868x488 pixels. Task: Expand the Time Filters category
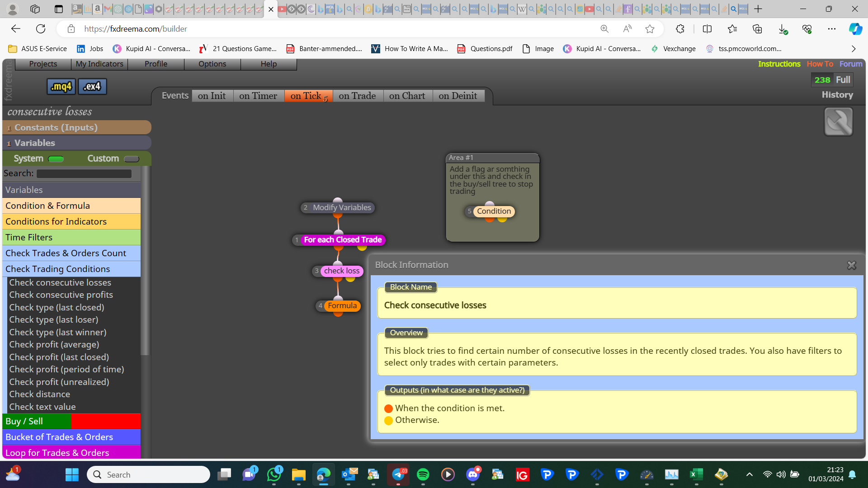[x=71, y=237]
